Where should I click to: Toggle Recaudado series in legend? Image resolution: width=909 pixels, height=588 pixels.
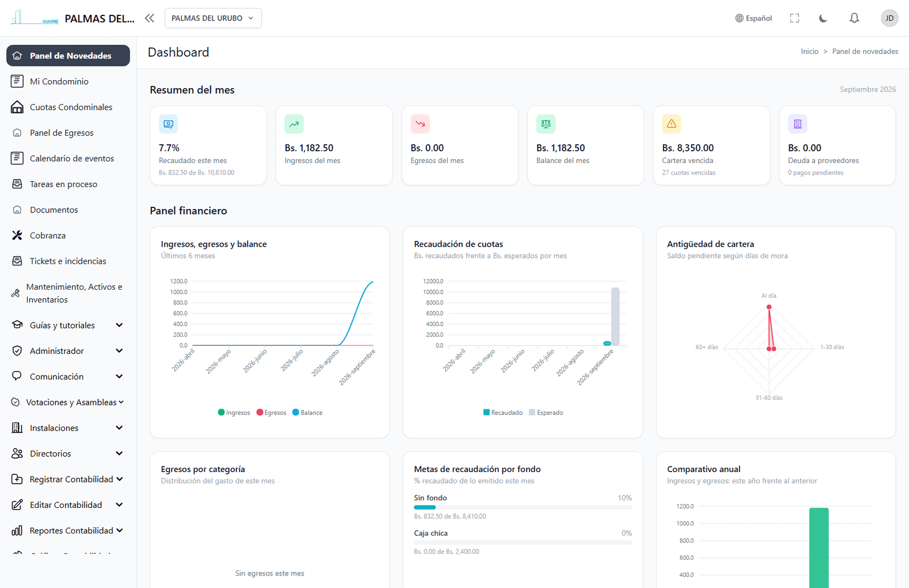click(x=503, y=412)
